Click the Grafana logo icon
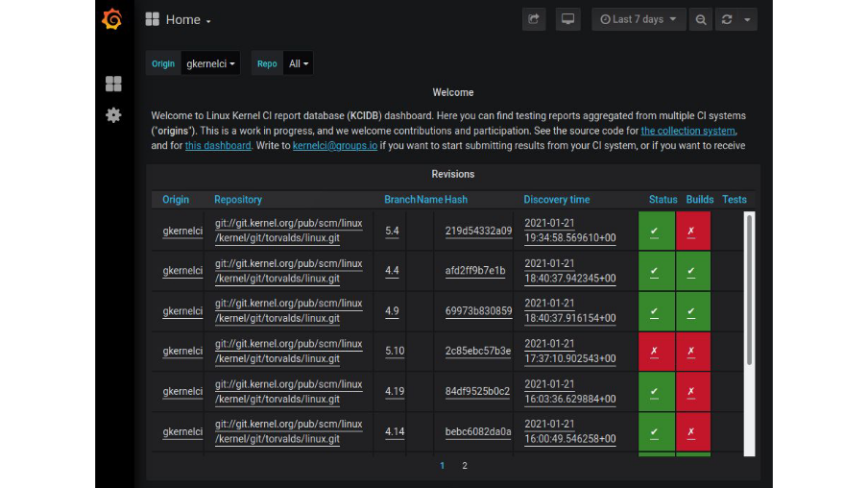Screen dimensions: 868x488 coord(112,19)
